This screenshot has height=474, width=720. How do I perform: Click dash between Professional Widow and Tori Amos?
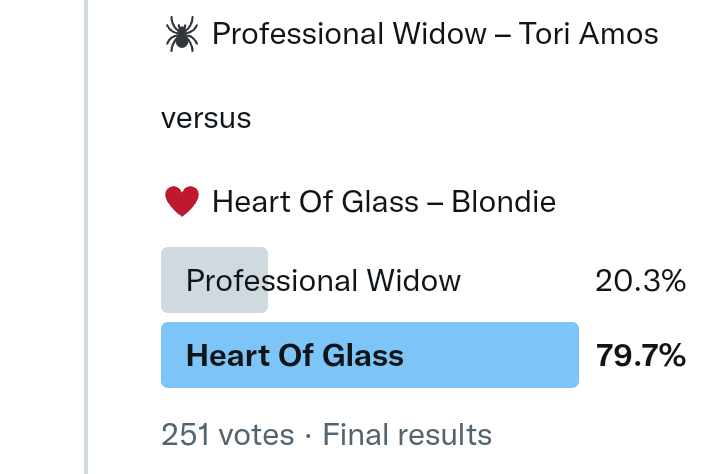pyautogui.click(x=506, y=35)
